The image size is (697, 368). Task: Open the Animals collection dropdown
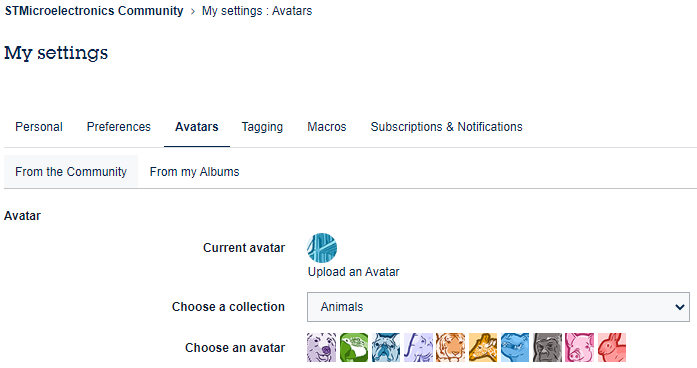pyautogui.click(x=498, y=307)
